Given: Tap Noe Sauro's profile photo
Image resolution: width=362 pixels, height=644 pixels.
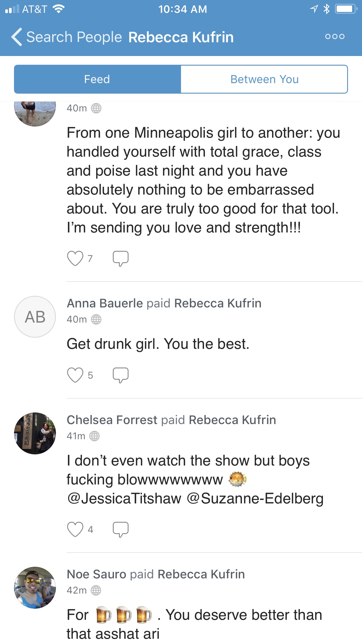Looking at the screenshot, I should click(x=35, y=588).
